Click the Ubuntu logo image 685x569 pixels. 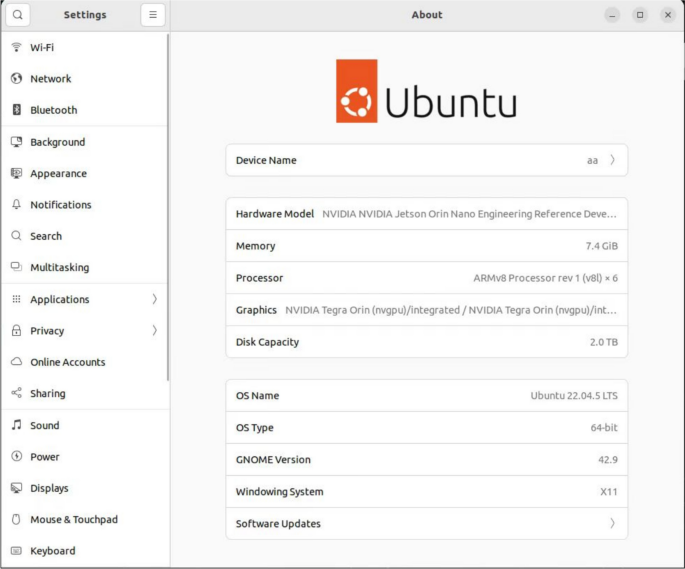coord(427,91)
